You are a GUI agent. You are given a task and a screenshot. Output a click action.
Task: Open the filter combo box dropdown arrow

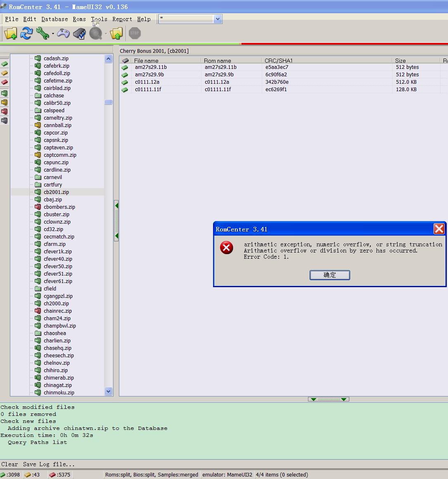[218, 19]
